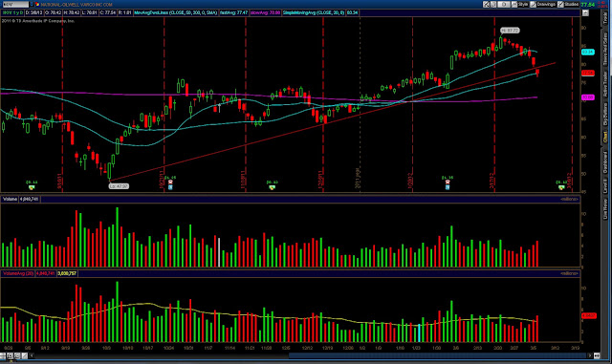Click the red volume axis value tag
612x364 pixels.
pyautogui.click(x=589, y=315)
